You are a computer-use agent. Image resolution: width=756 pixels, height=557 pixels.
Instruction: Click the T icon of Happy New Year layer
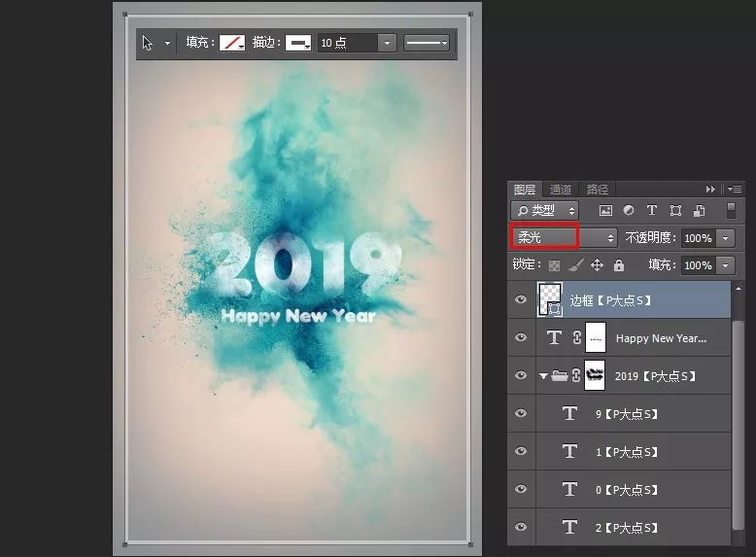pyautogui.click(x=554, y=337)
